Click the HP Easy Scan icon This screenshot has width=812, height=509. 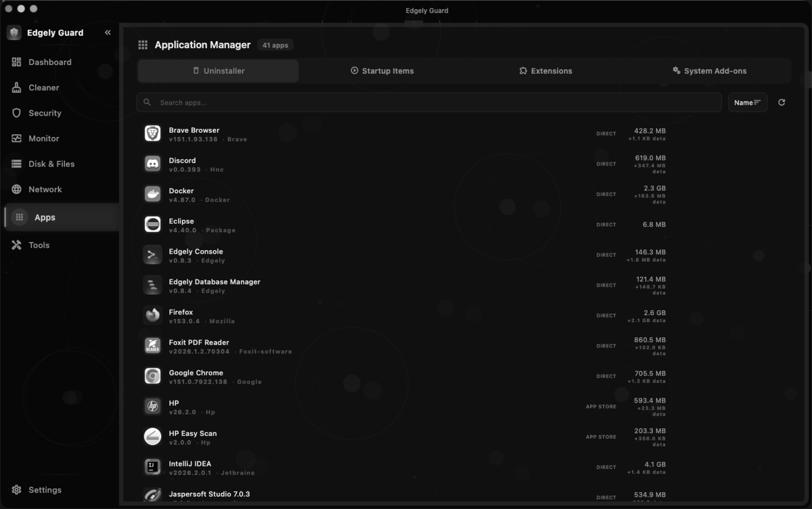click(x=153, y=436)
